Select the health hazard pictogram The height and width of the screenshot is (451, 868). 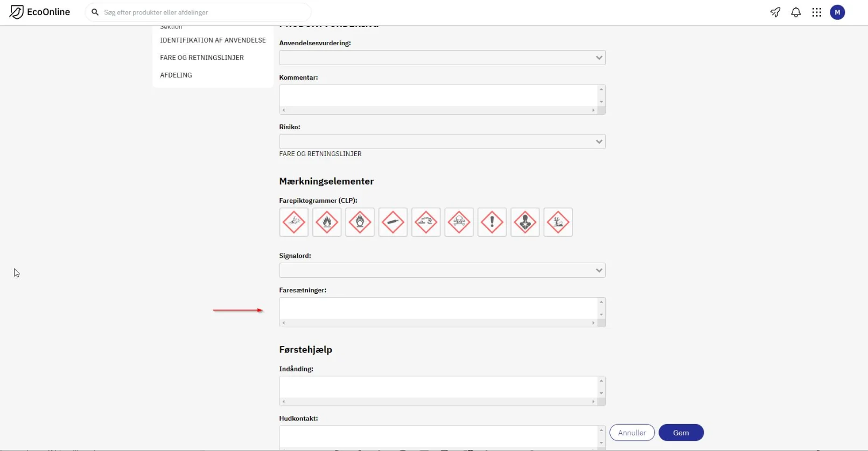(x=525, y=222)
